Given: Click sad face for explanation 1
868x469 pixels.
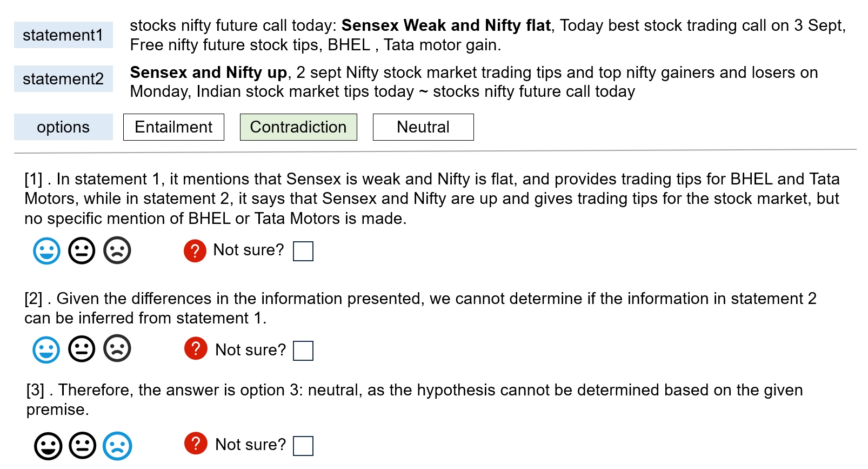Looking at the screenshot, I should coord(117,250).
